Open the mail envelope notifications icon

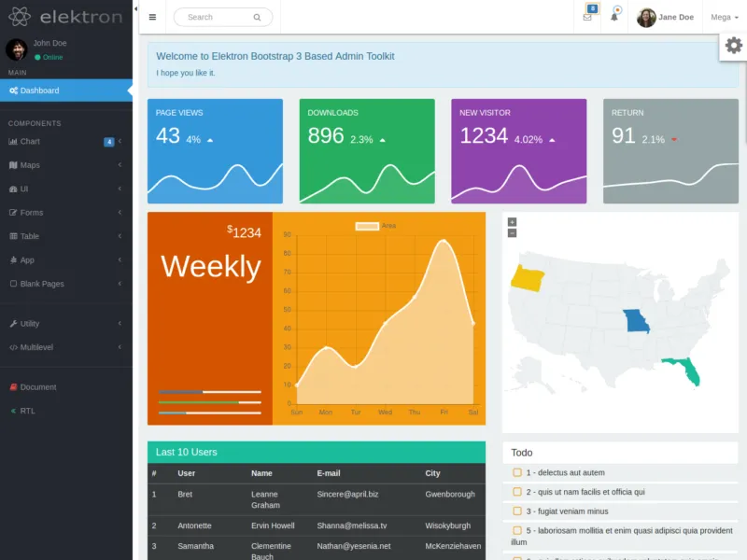click(x=587, y=17)
